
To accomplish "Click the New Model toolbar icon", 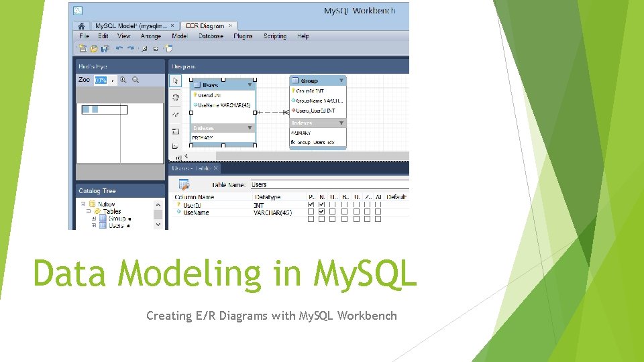I will 83,48.
